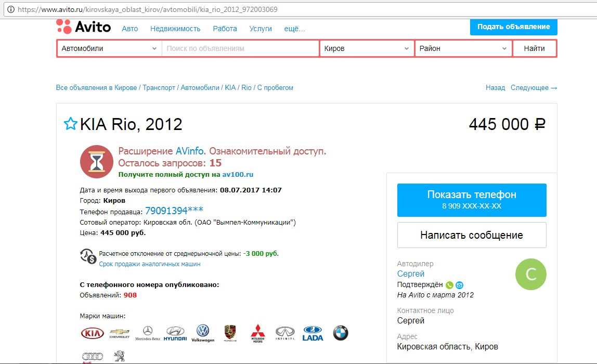Click the Следующее → link

click(x=534, y=87)
